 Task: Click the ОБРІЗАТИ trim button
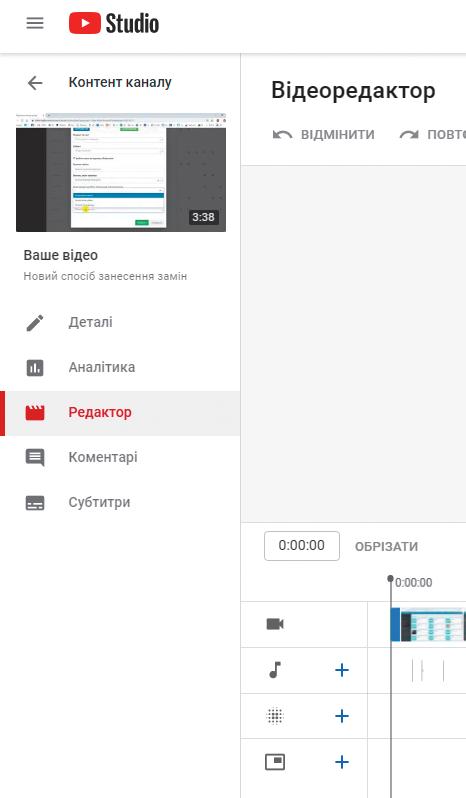tap(387, 547)
